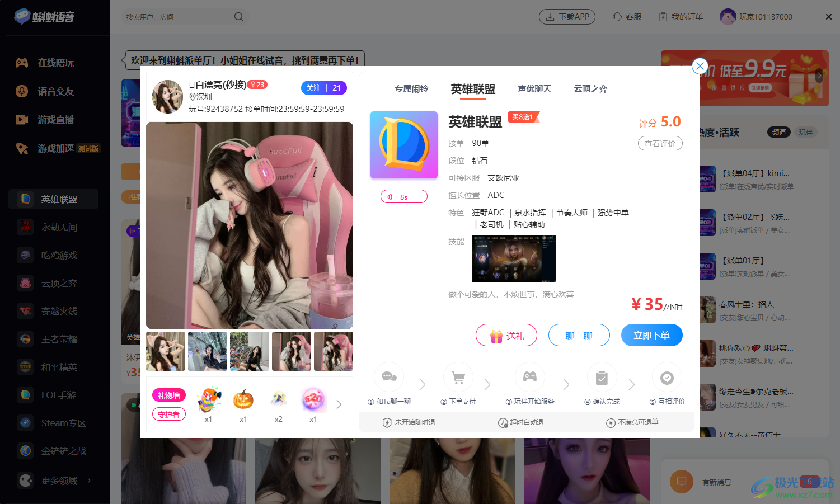The image size is (840, 504).
Task: Click 送礼 gift button
Action: 506,335
